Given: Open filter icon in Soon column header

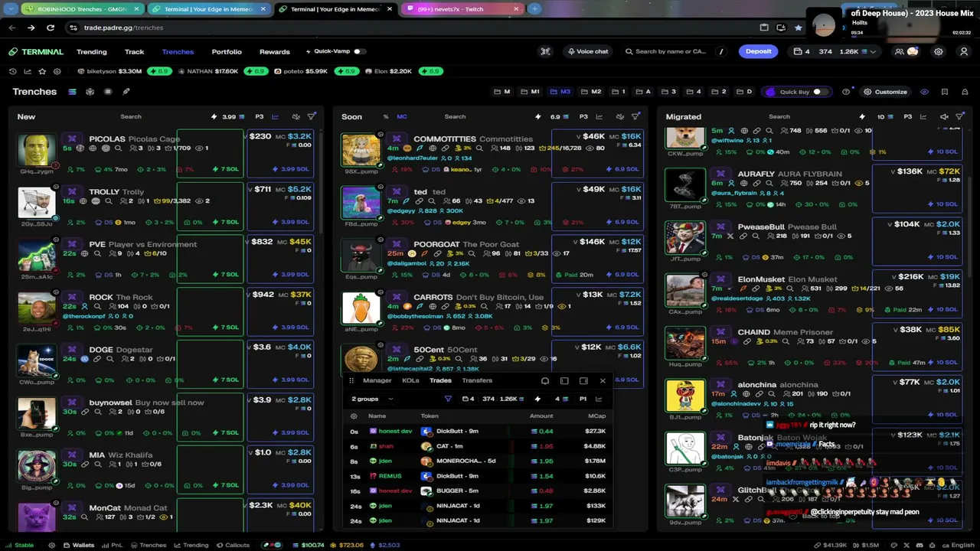Looking at the screenshot, I should [635, 116].
